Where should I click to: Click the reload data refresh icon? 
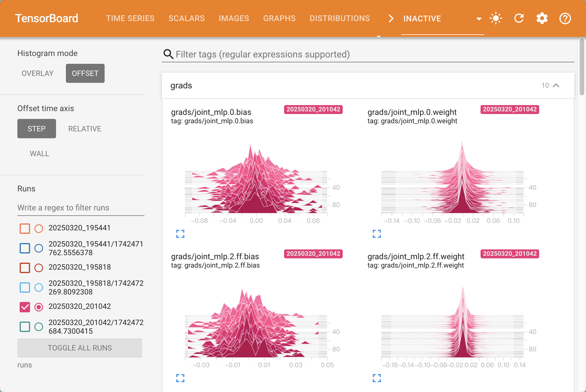tap(519, 18)
